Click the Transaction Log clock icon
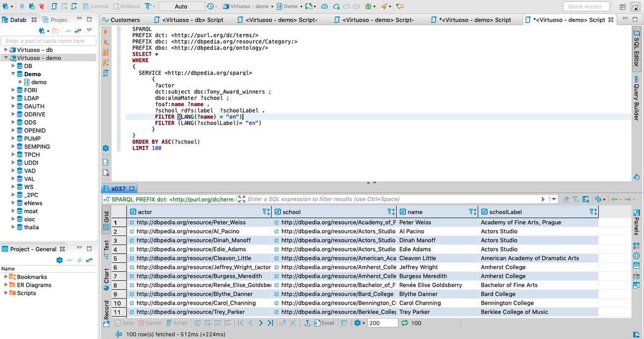Screen dimensions: 644x339 click(x=211, y=6)
